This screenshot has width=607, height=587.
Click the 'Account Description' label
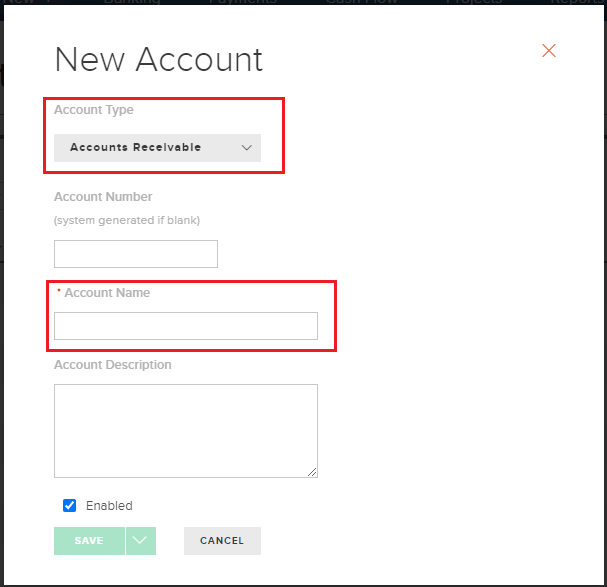click(x=113, y=365)
